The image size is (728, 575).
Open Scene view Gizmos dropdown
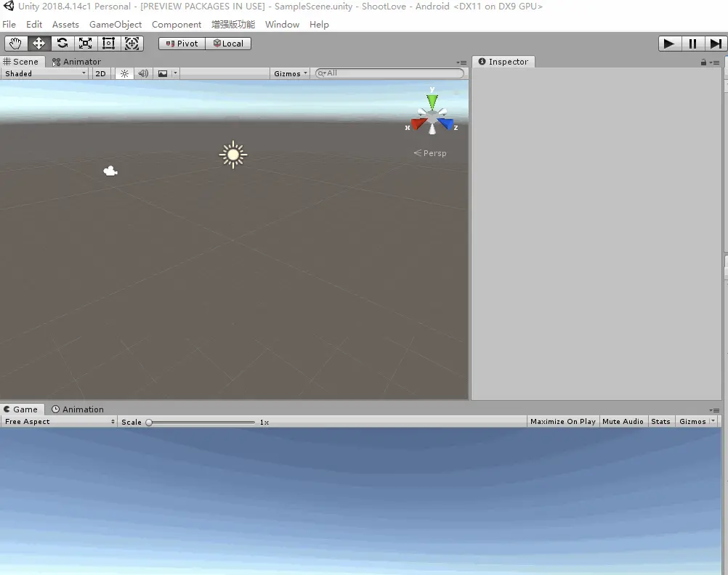(290, 73)
